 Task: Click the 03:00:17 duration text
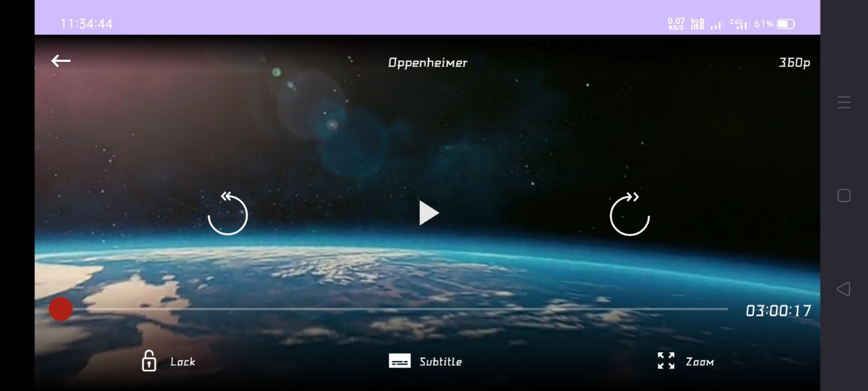778,311
